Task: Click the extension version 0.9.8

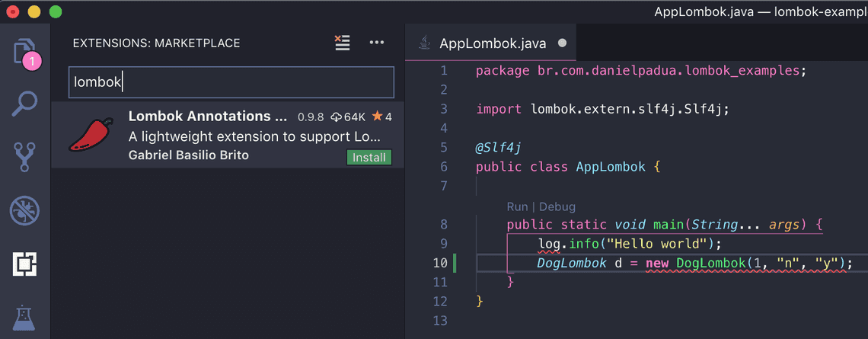Action: click(x=311, y=117)
